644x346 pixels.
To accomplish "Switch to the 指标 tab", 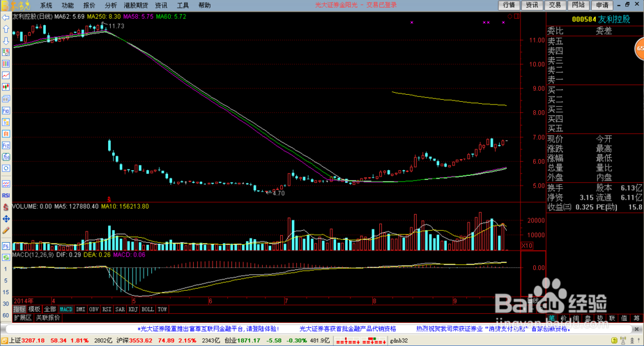I will coord(20,309).
